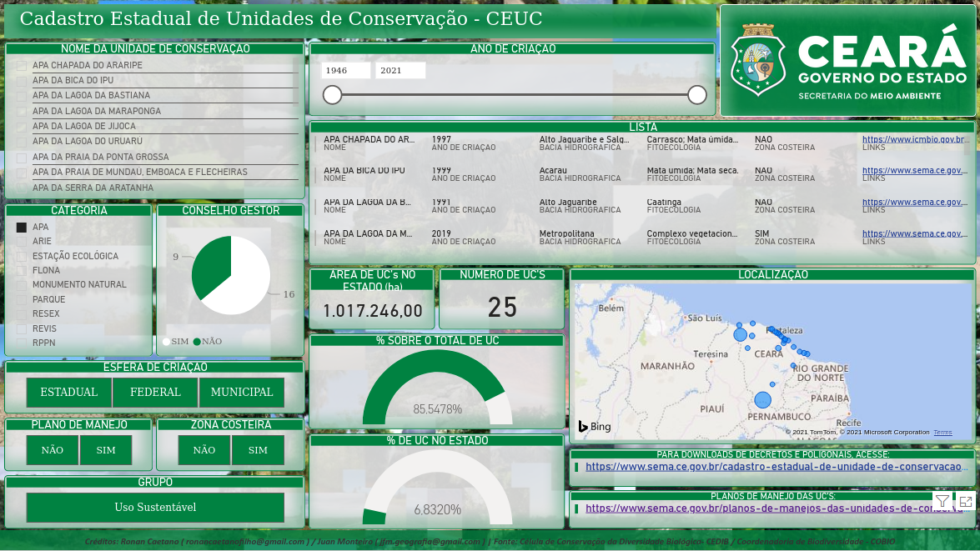Image resolution: width=980 pixels, height=551 pixels.
Task: Click the scrollbar of the Lista table
Action: (968, 144)
